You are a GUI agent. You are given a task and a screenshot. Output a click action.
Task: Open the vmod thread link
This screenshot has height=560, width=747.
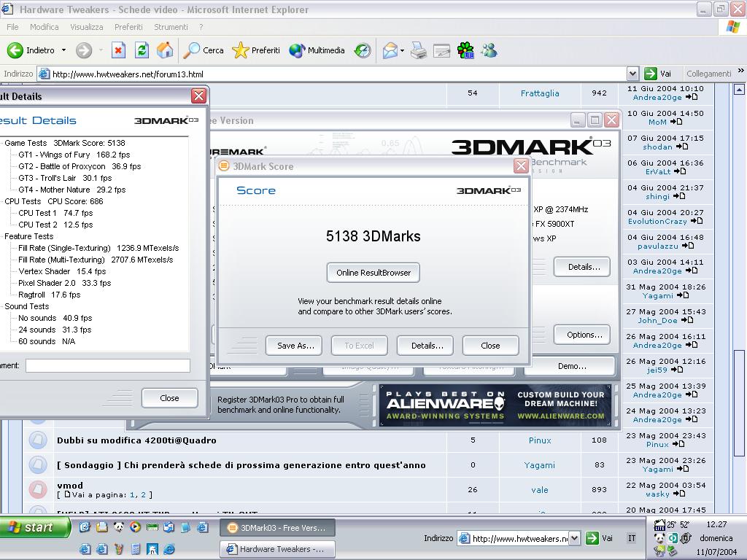tap(70, 485)
